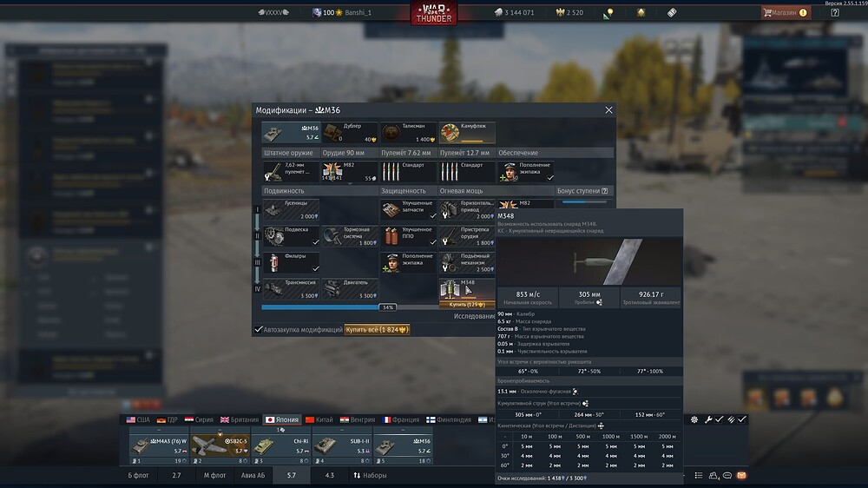Select the Горизонтальный привод modification
This screenshot has height=488, width=868.
coord(467,210)
